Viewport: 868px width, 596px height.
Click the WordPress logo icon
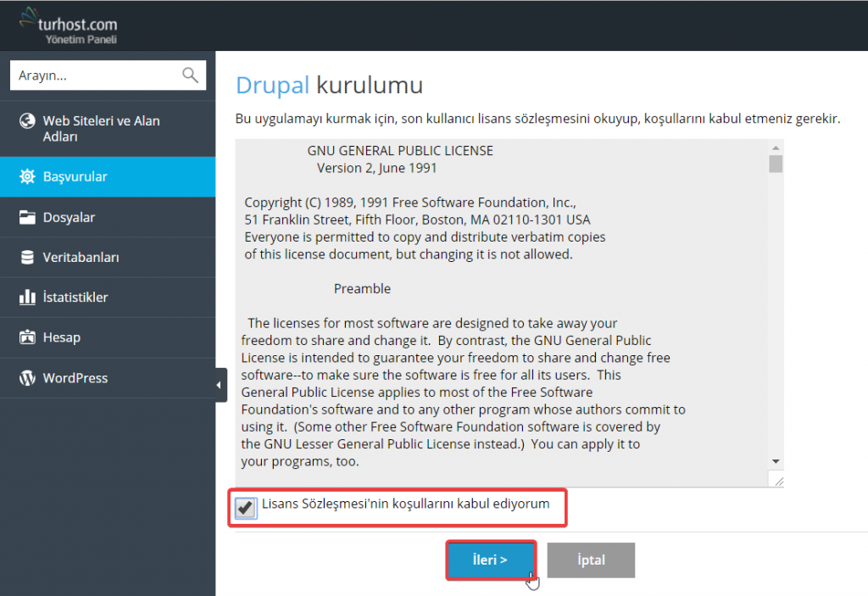click(x=27, y=378)
